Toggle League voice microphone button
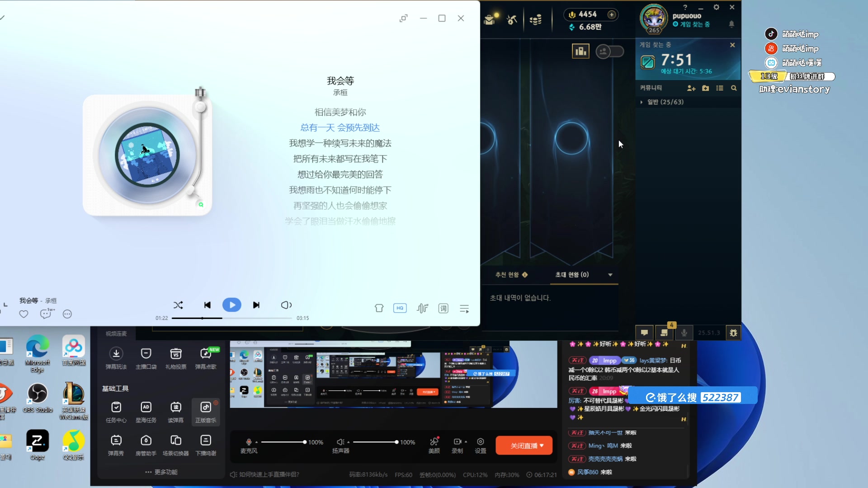Screen dimensions: 868x488 (x=684, y=333)
